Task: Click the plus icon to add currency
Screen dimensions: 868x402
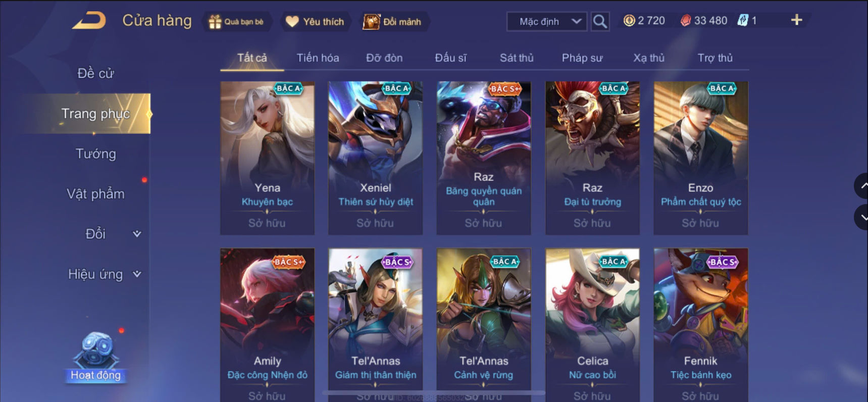Action: [x=796, y=20]
